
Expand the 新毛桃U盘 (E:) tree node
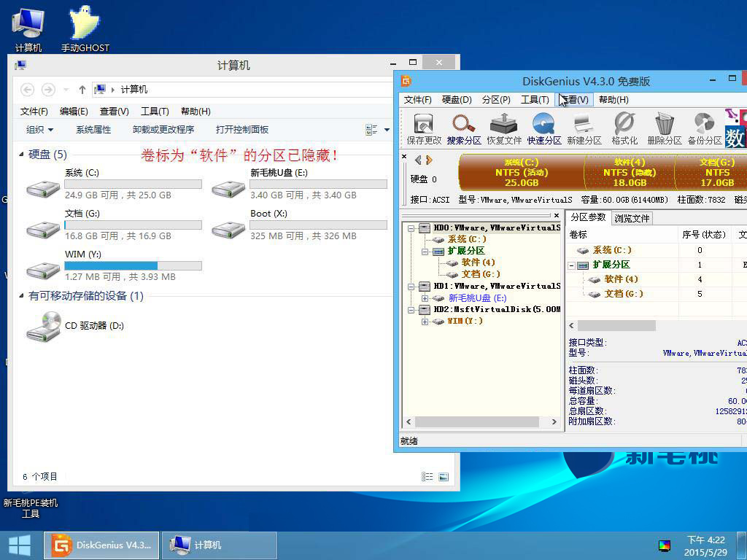[425, 298]
